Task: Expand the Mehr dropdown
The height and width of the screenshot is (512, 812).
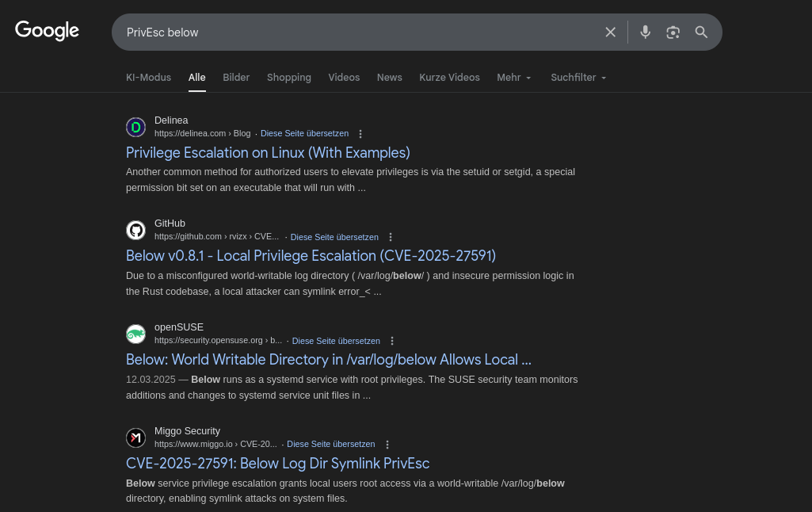Action: [x=514, y=78]
